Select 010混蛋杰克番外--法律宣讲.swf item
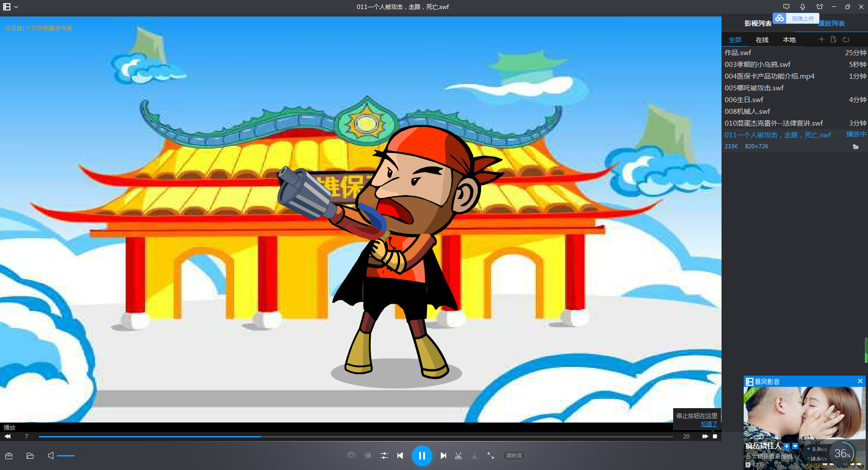Screen dimensions: 868x470 795,123
